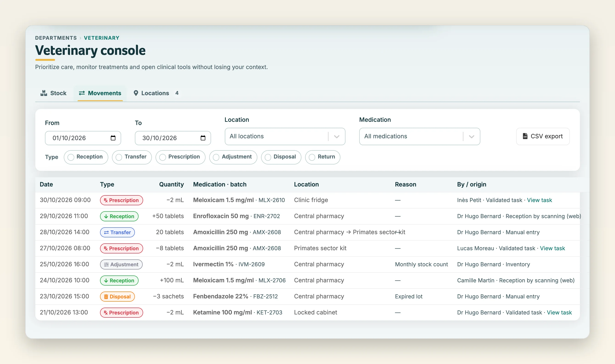The height and width of the screenshot is (364, 615).
Task: Switch to the Stock tab
Action: click(x=53, y=93)
